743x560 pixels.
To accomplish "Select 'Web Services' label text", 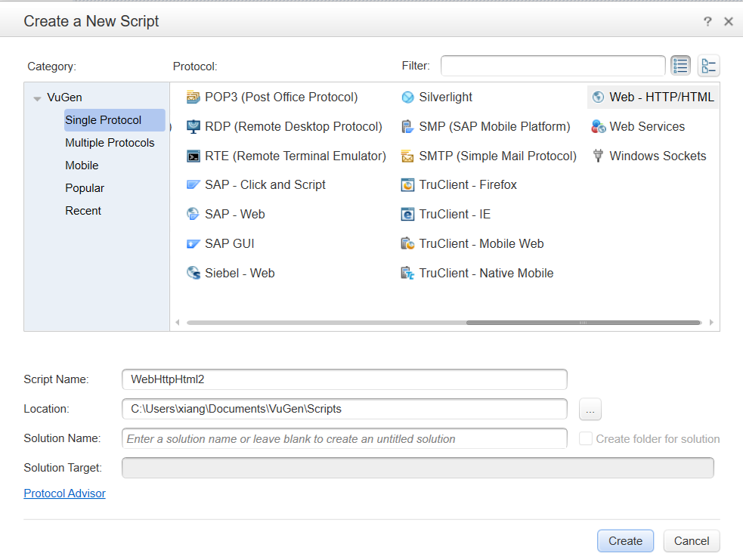I will tap(647, 126).
